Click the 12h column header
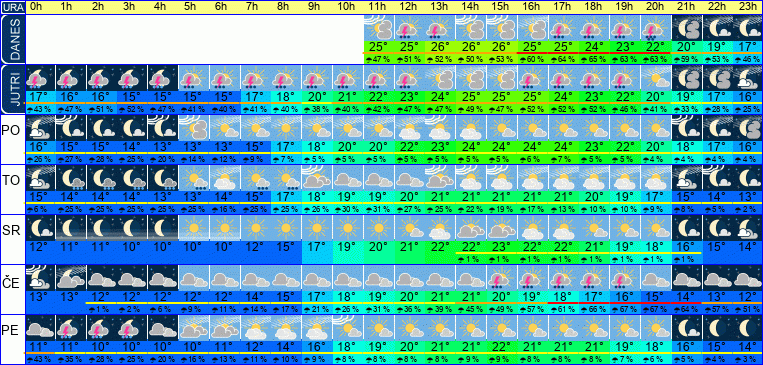The image size is (763, 365). pyautogui.click(x=409, y=7)
